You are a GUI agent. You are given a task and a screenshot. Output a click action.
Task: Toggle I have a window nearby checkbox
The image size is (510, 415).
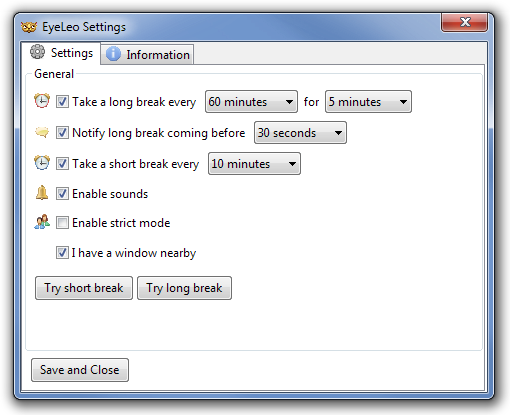tap(62, 253)
